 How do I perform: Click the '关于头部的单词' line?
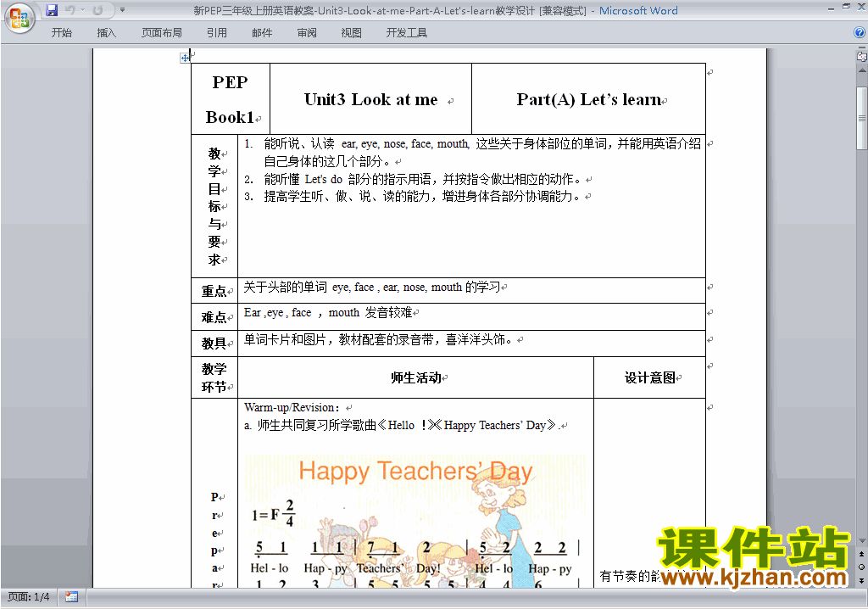[372, 287]
